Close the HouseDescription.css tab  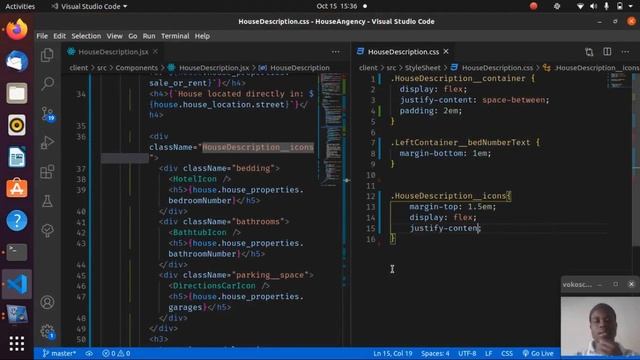446,51
